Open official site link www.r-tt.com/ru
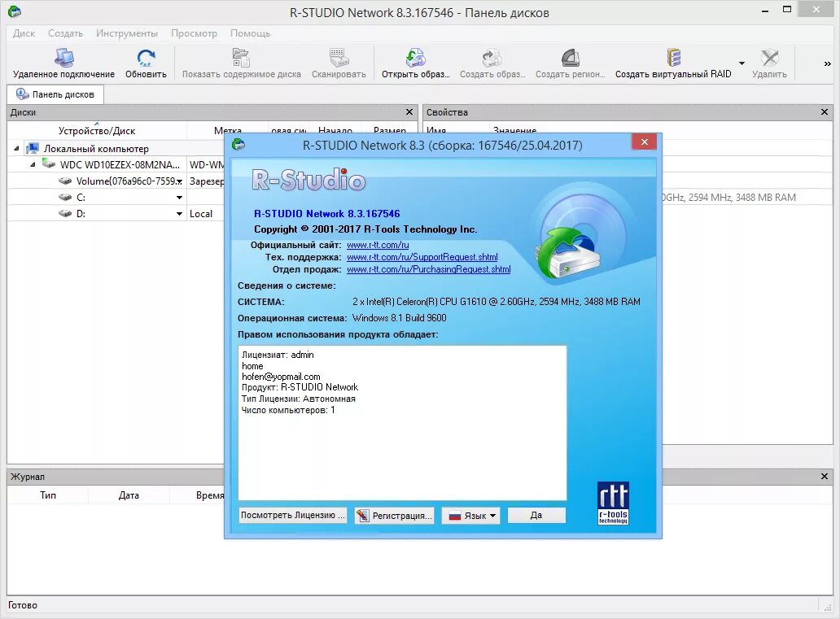The width and height of the screenshot is (840, 619). point(378,245)
